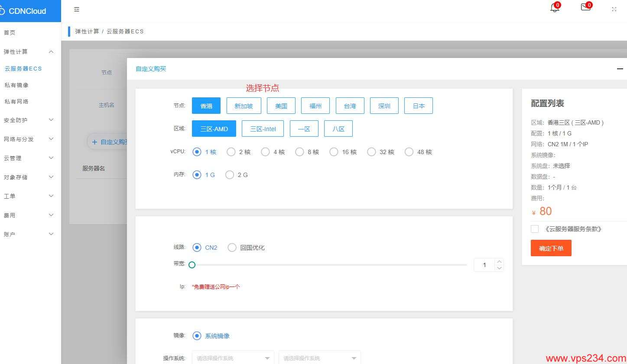Select the 美国 node

coord(281,106)
